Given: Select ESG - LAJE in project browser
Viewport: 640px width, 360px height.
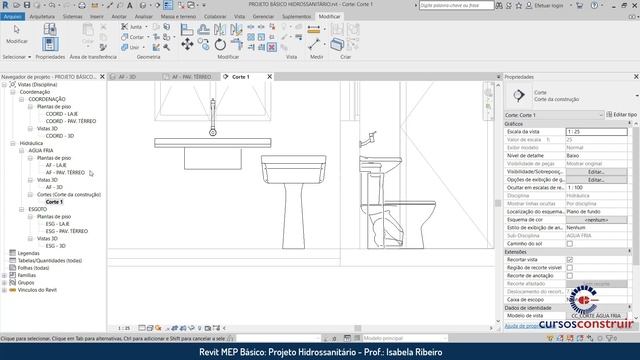Looking at the screenshot, I should pyautogui.click(x=58, y=224).
